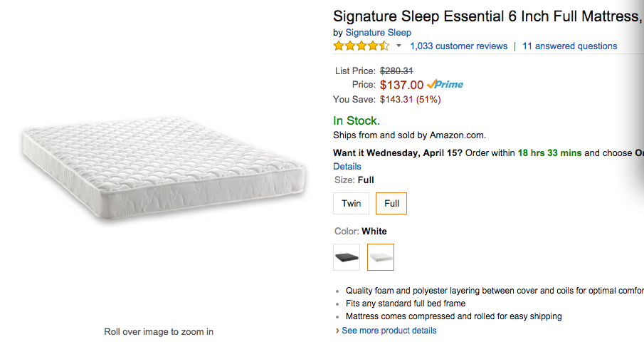Click the orange arrow before See more
Viewport: 644px width, 352px height.
point(337,331)
